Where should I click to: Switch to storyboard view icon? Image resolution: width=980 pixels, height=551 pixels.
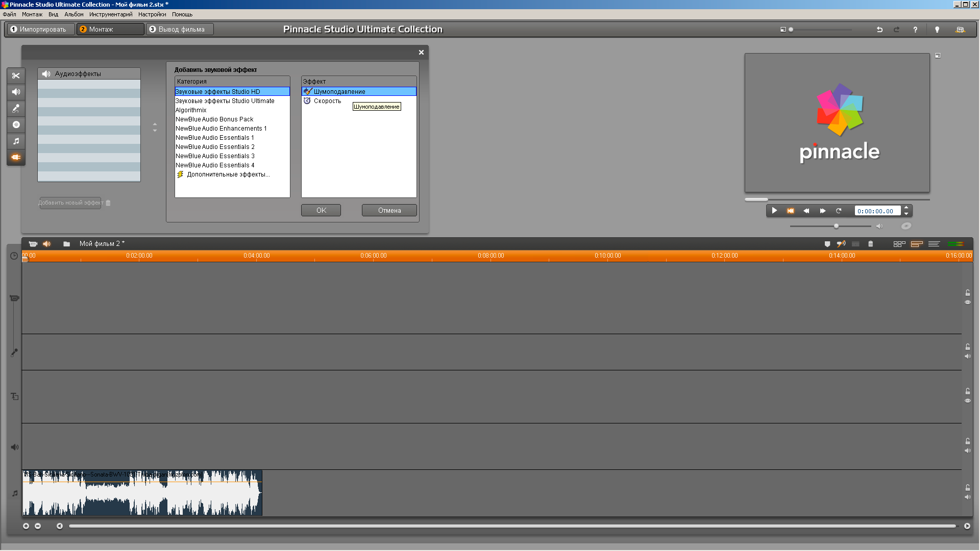pyautogui.click(x=899, y=244)
